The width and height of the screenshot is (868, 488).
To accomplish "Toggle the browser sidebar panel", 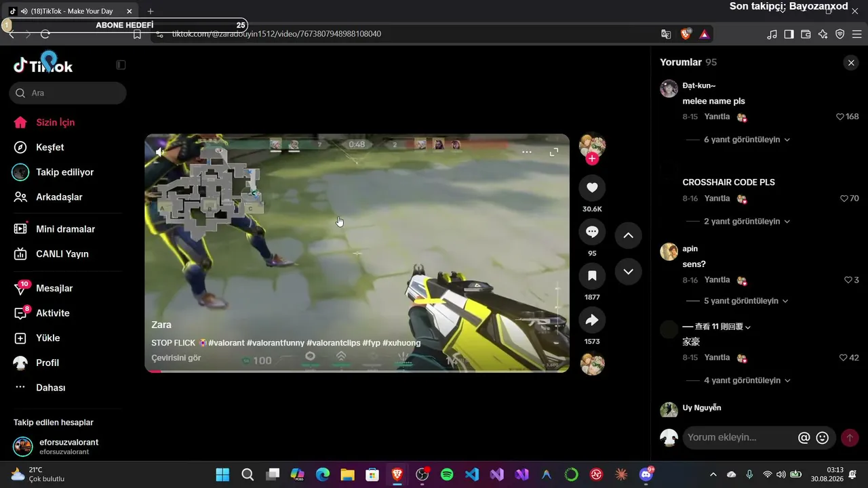I will pos(789,35).
